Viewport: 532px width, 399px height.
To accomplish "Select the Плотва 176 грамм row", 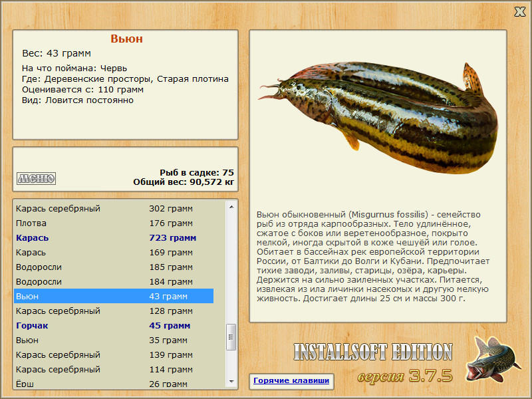I will tap(114, 223).
